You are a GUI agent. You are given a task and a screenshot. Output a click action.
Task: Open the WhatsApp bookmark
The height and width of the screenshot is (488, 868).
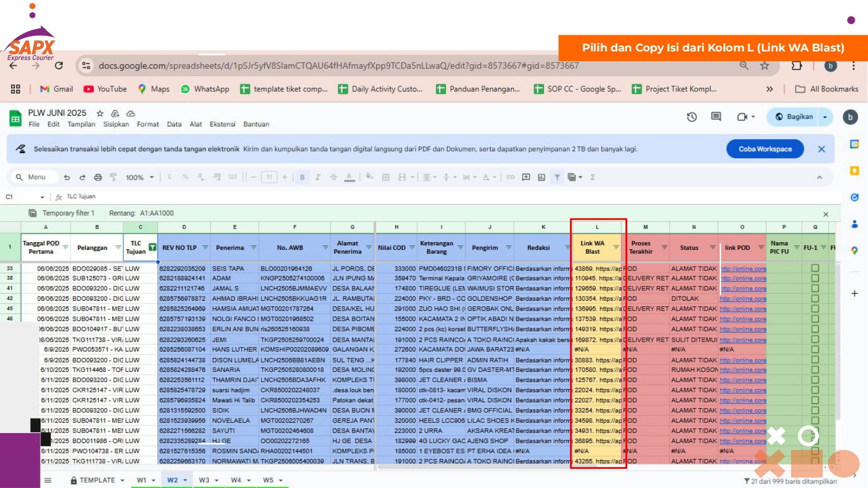tap(205, 89)
